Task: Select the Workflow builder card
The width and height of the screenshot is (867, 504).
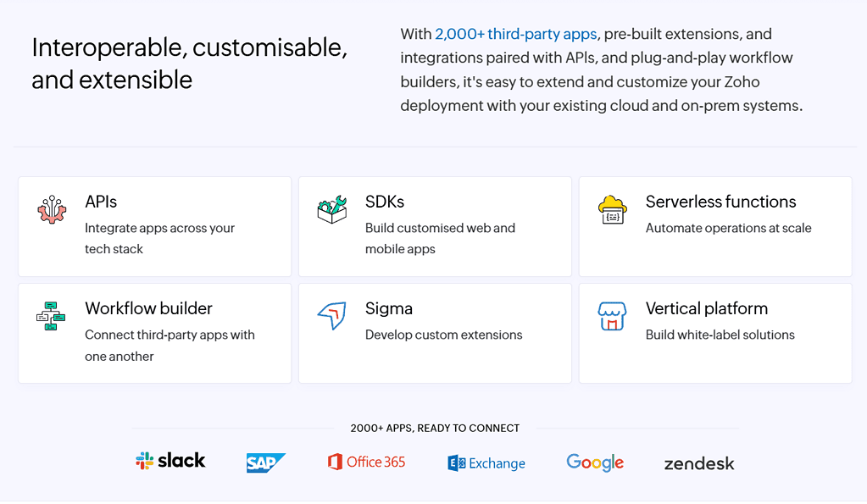Action: 154,333
